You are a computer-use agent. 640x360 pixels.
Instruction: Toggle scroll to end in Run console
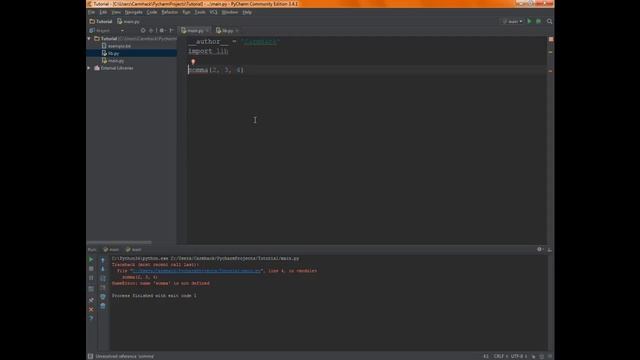coord(103,288)
